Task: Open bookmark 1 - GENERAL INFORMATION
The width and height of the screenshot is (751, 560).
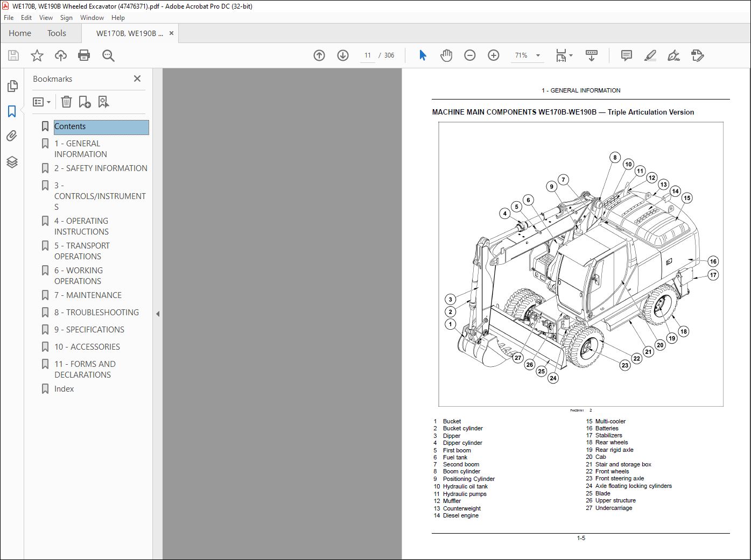Action: (x=80, y=149)
